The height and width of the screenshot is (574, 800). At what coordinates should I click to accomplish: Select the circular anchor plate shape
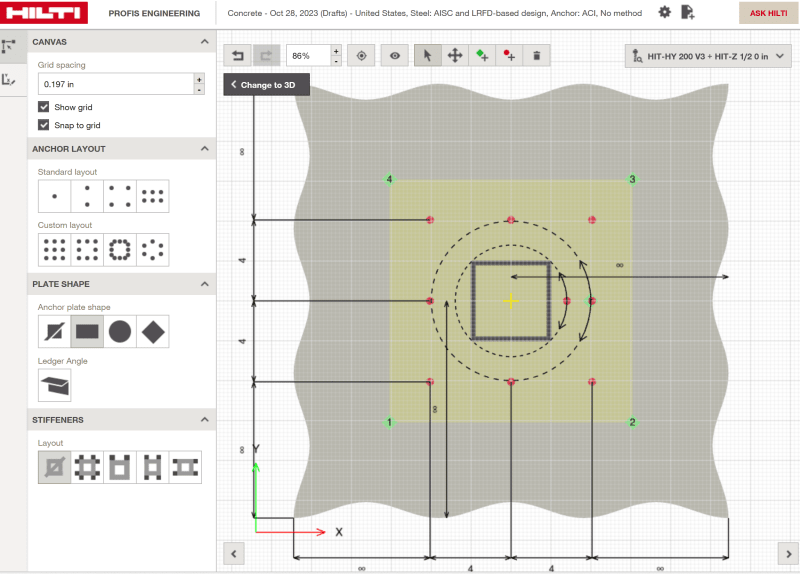120,332
